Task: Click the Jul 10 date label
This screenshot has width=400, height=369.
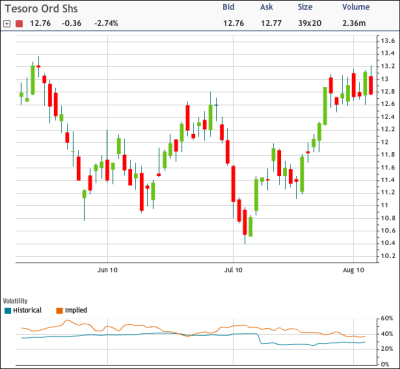Action: [x=233, y=270]
